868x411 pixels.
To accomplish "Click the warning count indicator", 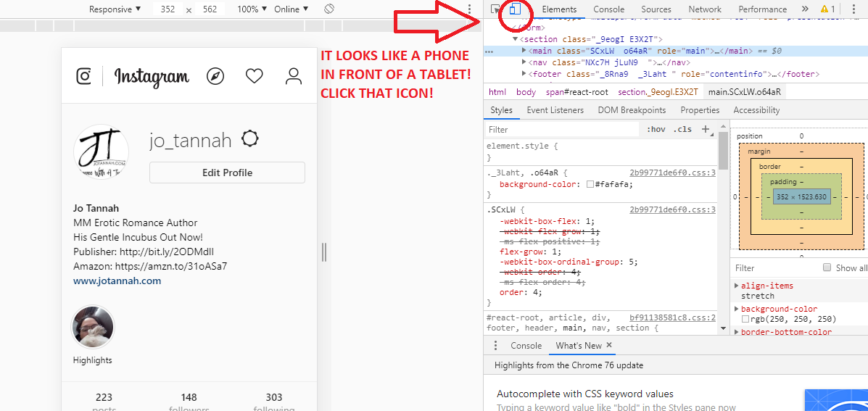I will coord(827,9).
